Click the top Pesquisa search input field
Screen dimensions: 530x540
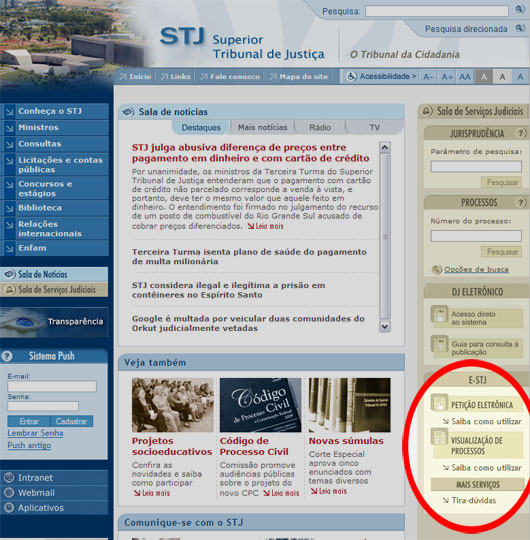[x=437, y=11]
